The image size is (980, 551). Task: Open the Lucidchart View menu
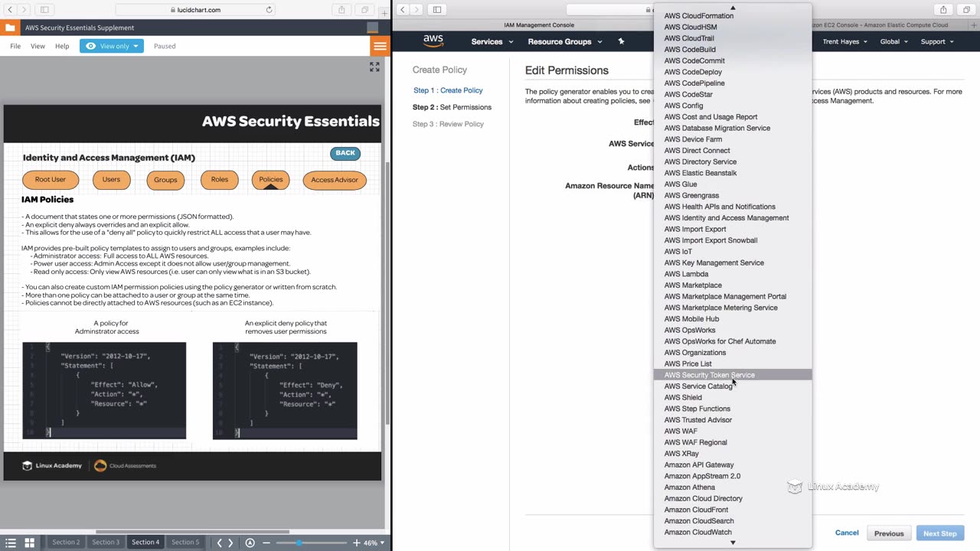[38, 46]
